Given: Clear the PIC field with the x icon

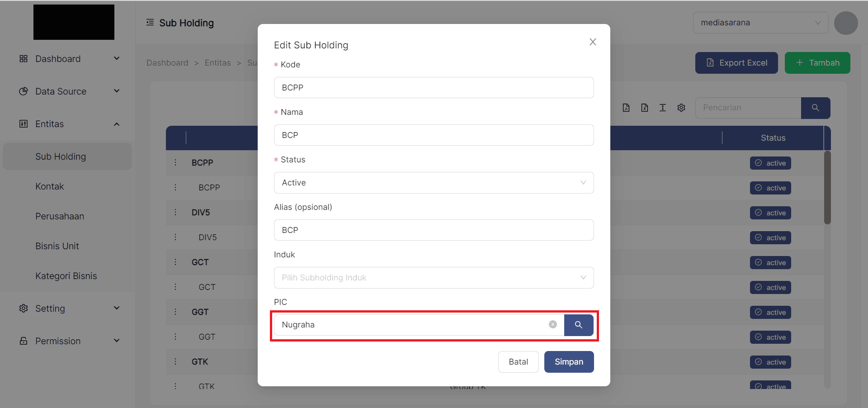Looking at the screenshot, I should tap(552, 324).
